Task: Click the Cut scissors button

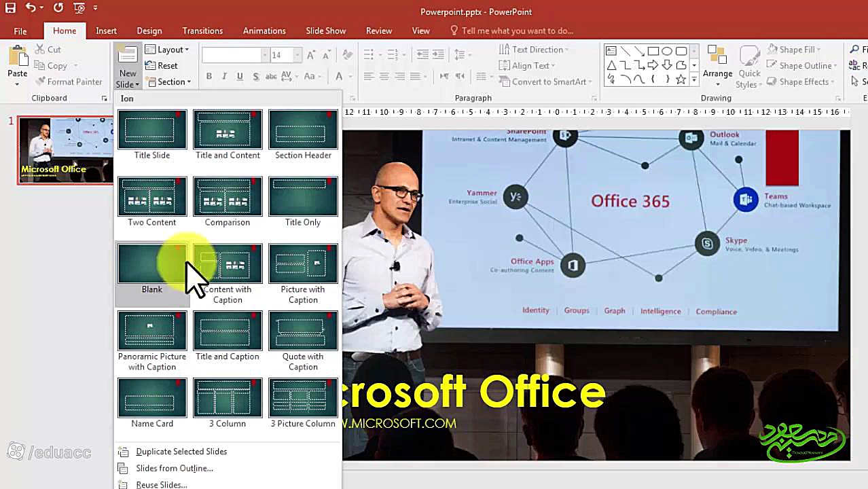Action: (x=48, y=50)
